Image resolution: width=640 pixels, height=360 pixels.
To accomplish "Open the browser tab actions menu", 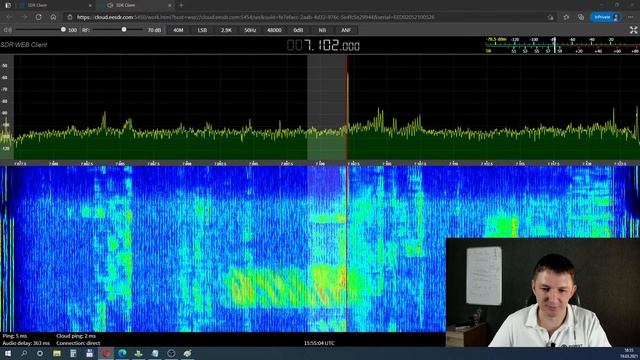I will (8, 5).
